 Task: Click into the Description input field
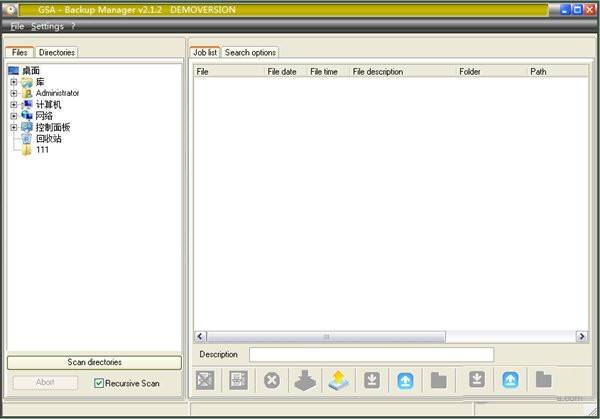pos(371,355)
